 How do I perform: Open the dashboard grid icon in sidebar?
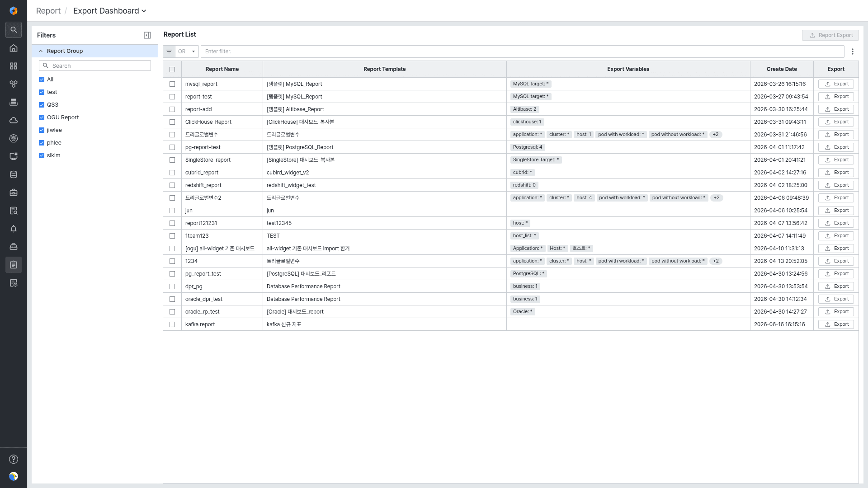click(x=14, y=66)
